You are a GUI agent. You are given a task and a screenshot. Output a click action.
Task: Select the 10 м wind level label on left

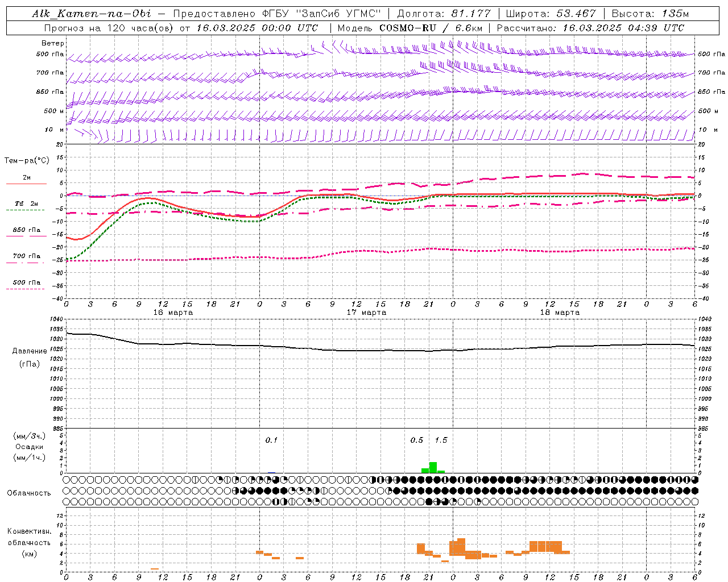click(x=54, y=130)
